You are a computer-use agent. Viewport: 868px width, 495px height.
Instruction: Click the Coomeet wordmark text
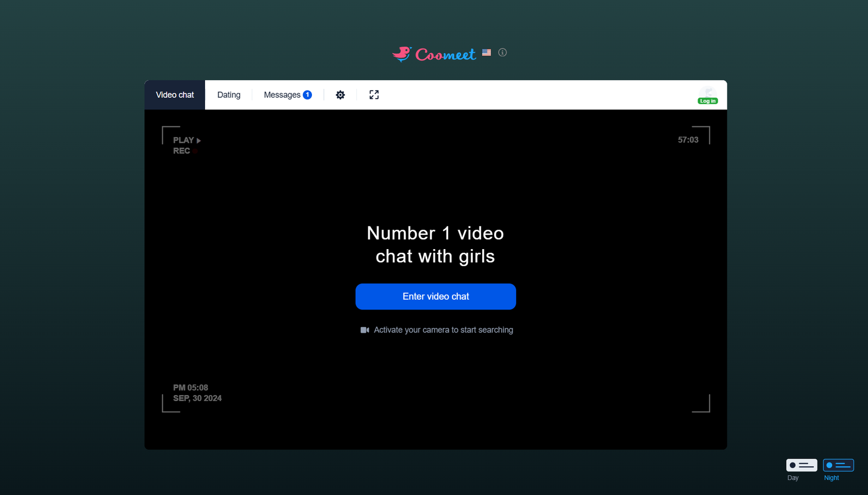[x=445, y=54]
